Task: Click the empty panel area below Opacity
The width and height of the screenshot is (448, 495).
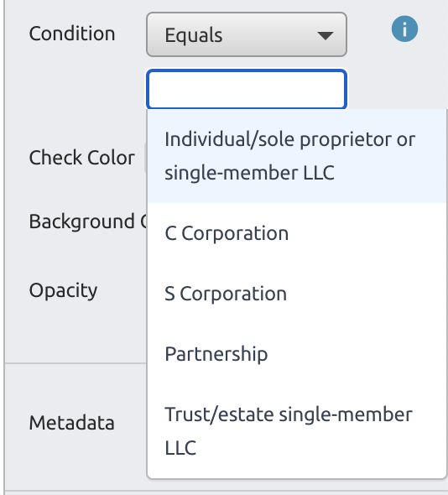Action: click(76, 331)
